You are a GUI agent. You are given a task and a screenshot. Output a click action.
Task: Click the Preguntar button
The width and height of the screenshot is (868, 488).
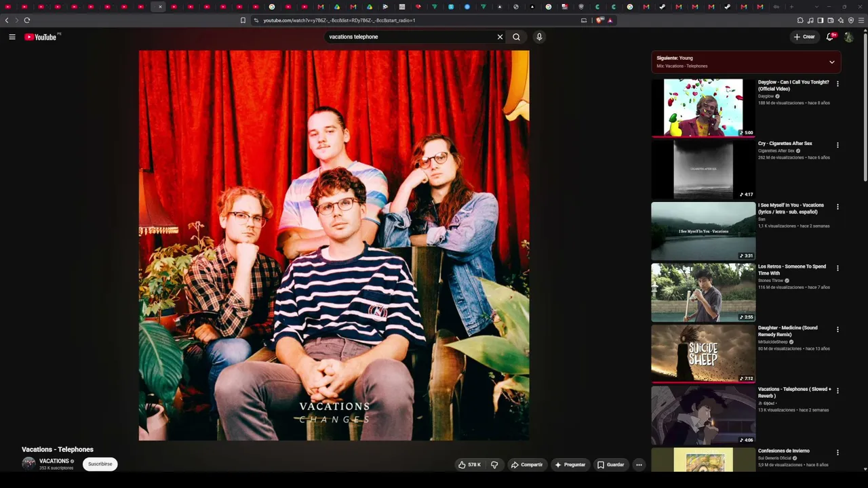(570, 465)
